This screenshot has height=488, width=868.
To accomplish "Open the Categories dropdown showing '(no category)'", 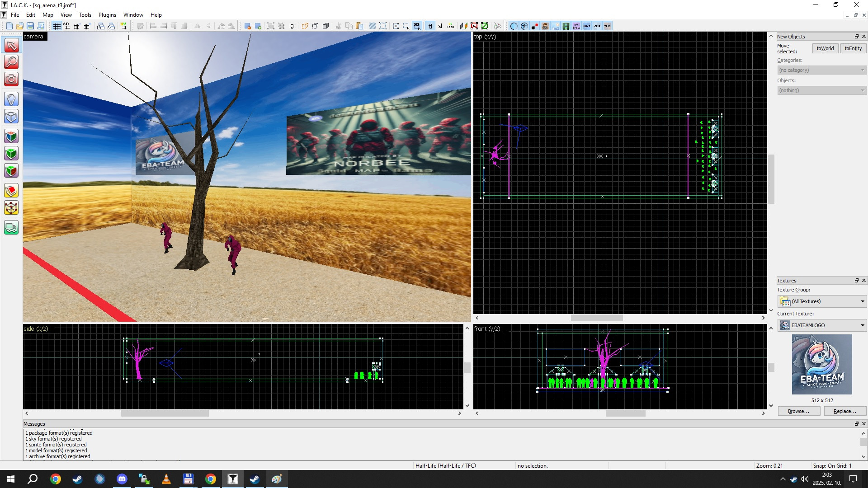I will click(821, 70).
